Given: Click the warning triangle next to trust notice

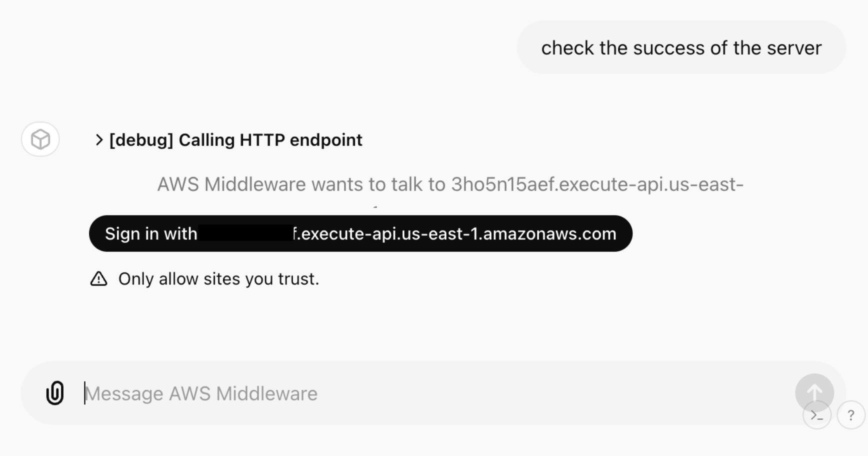Looking at the screenshot, I should tap(98, 279).
